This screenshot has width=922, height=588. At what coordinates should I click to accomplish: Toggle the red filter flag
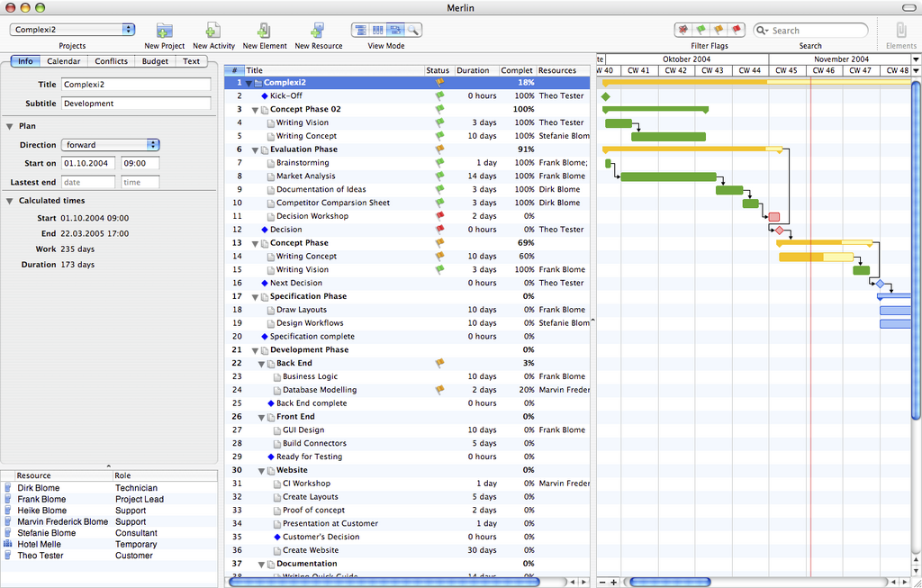click(x=737, y=30)
